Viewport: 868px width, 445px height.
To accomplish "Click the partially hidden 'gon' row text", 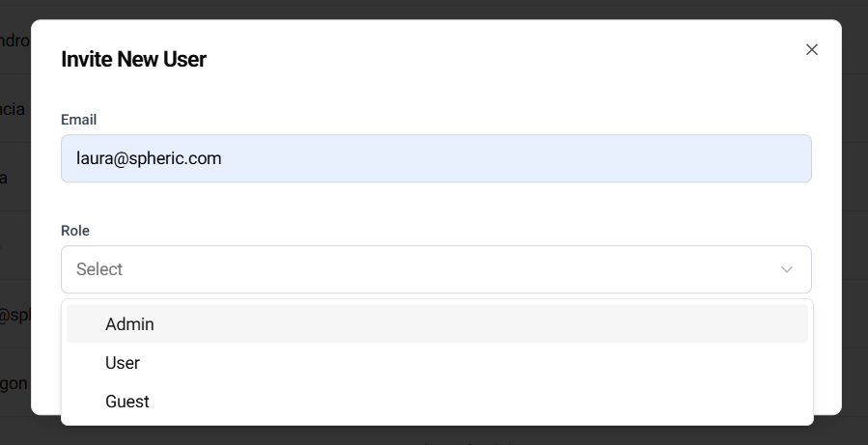I will pyautogui.click(x=14, y=383).
